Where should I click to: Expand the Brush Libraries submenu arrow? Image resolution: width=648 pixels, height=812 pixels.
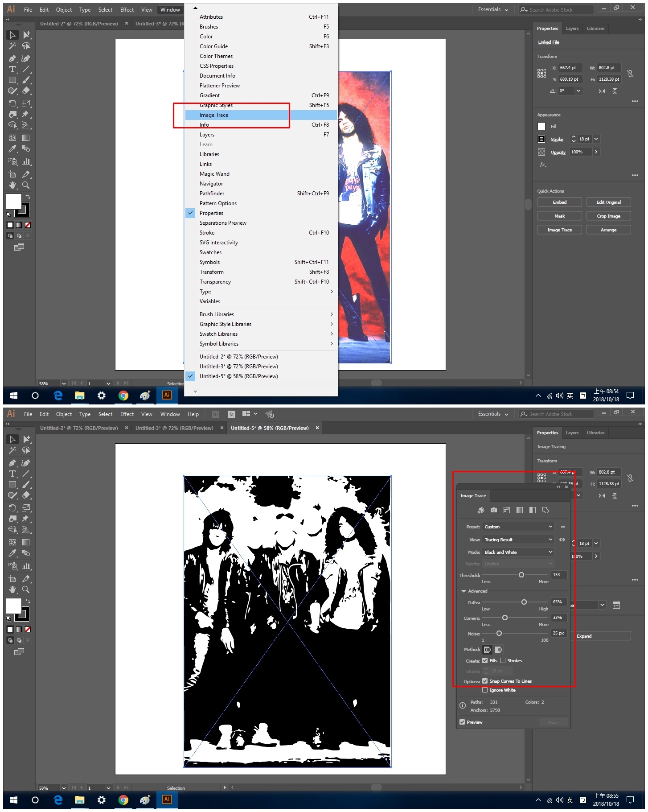[332, 314]
